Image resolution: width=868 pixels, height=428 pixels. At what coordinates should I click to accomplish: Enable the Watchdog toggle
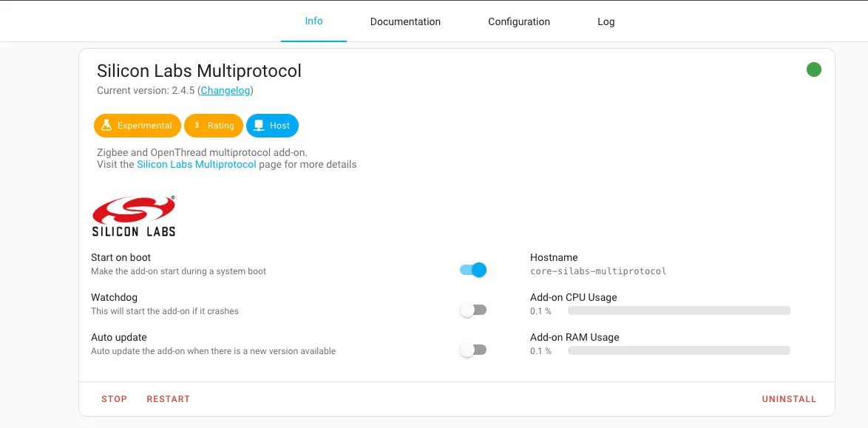click(x=472, y=310)
